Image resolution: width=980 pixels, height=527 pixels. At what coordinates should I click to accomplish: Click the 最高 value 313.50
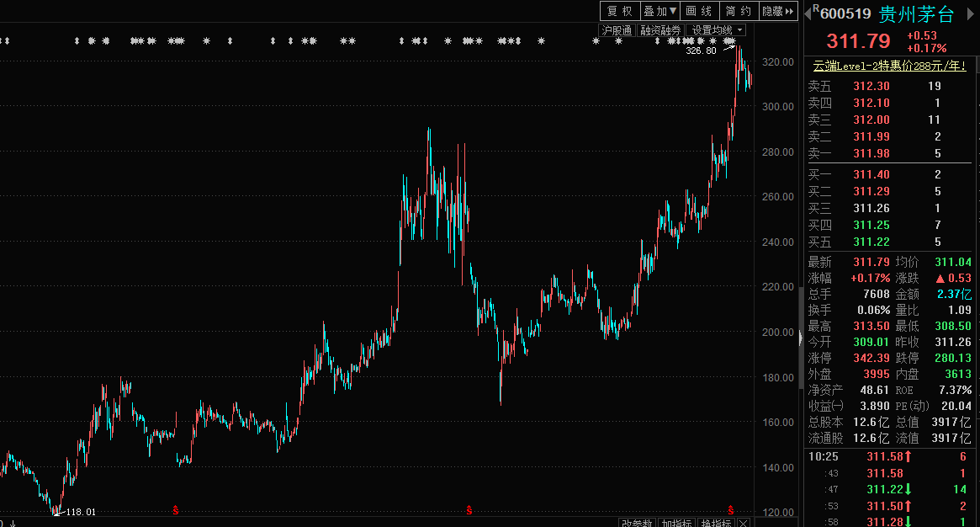tap(871, 327)
